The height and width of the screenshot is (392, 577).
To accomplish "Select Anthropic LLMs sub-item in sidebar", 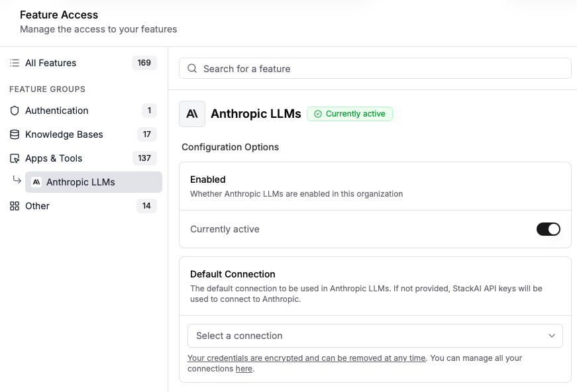I will pos(81,182).
